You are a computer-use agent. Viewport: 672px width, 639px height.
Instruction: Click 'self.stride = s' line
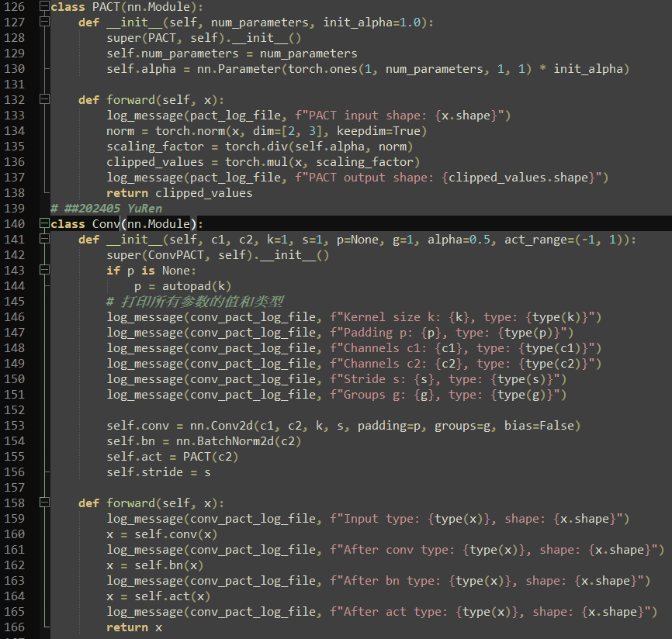pos(158,472)
